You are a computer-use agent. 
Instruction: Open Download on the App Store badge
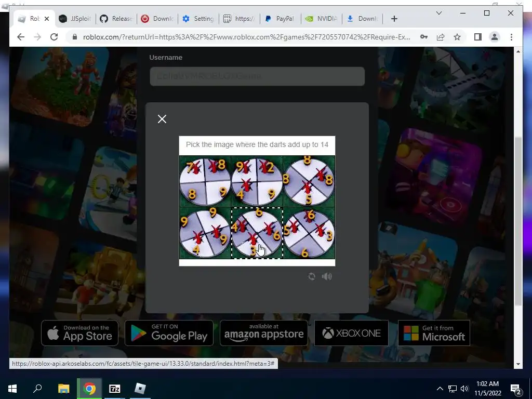pos(79,333)
